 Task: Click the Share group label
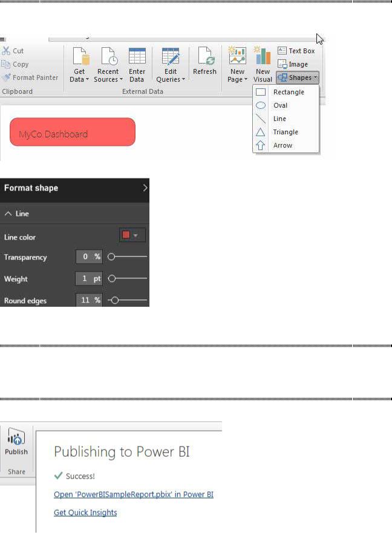16,471
